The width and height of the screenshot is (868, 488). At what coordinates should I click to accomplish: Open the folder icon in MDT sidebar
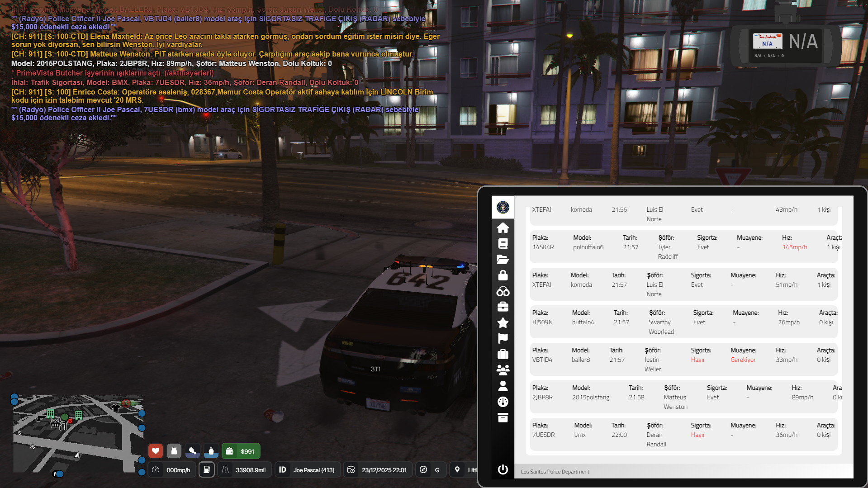pos(503,259)
